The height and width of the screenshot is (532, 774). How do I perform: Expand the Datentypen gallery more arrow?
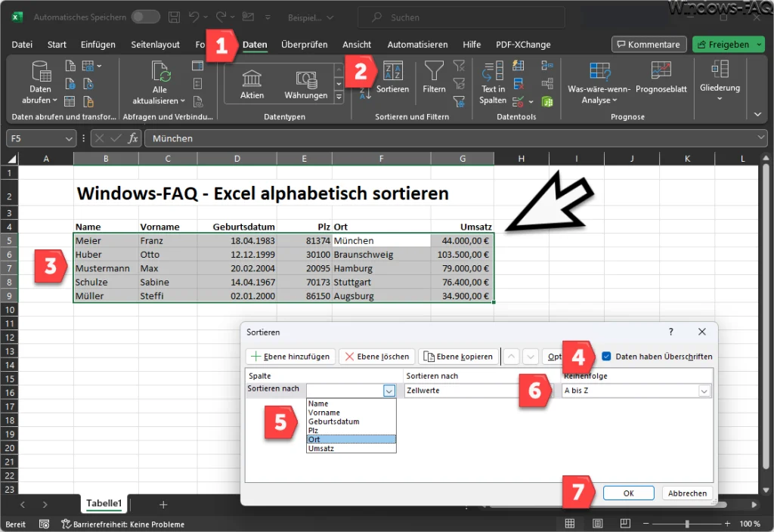click(x=339, y=97)
